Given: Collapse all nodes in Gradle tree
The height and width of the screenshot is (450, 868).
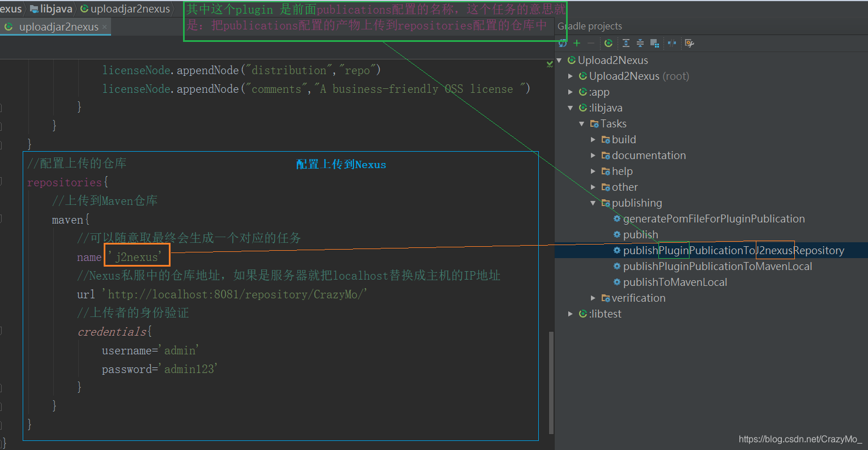Looking at the screenshot, I should 640,43.
